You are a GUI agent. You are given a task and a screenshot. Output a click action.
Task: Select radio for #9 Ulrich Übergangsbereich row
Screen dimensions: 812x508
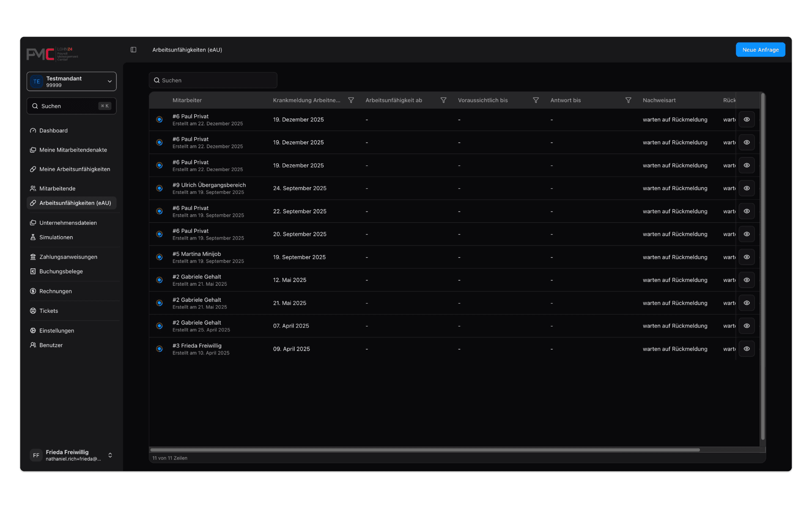coord(159,188)
